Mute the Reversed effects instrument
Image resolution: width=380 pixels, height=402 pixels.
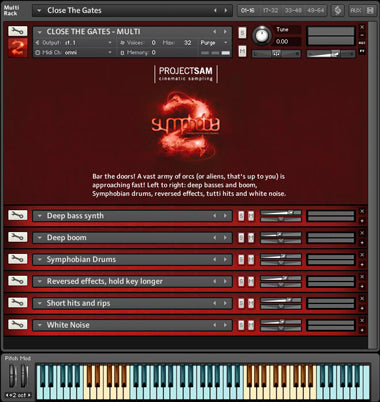tap(251, 281)
